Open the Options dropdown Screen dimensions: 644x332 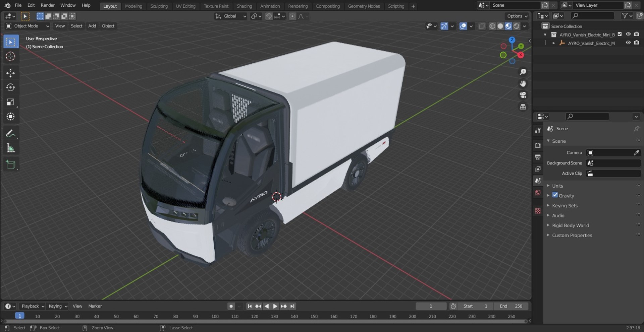click(517, 16)
